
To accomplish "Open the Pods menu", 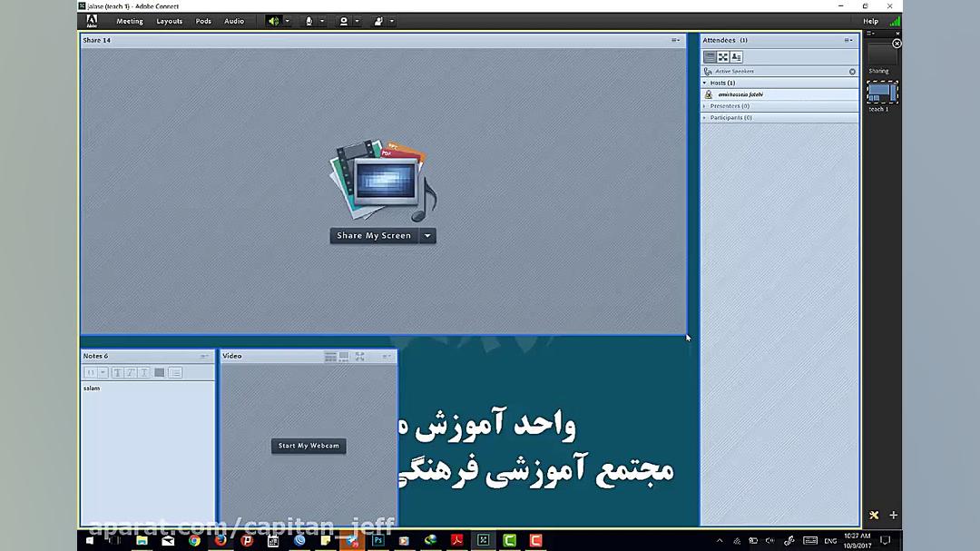I will [203, 21].
